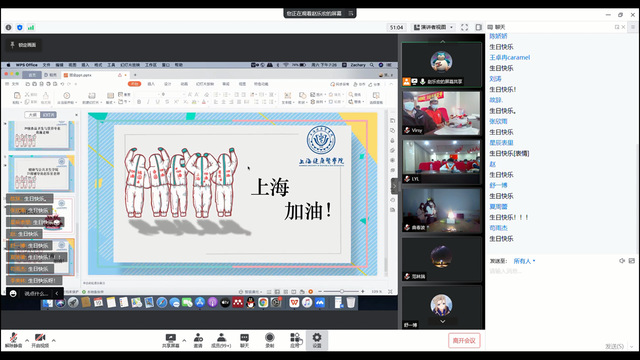Open the Settings gear in toolbar
This screenshot has height=360, width=640.
click(317, 340)
